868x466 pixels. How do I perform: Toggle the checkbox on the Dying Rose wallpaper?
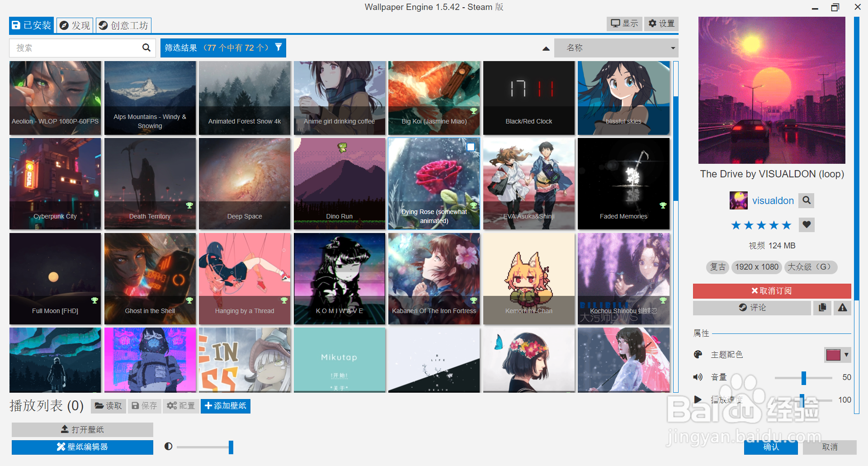(471, 147)
